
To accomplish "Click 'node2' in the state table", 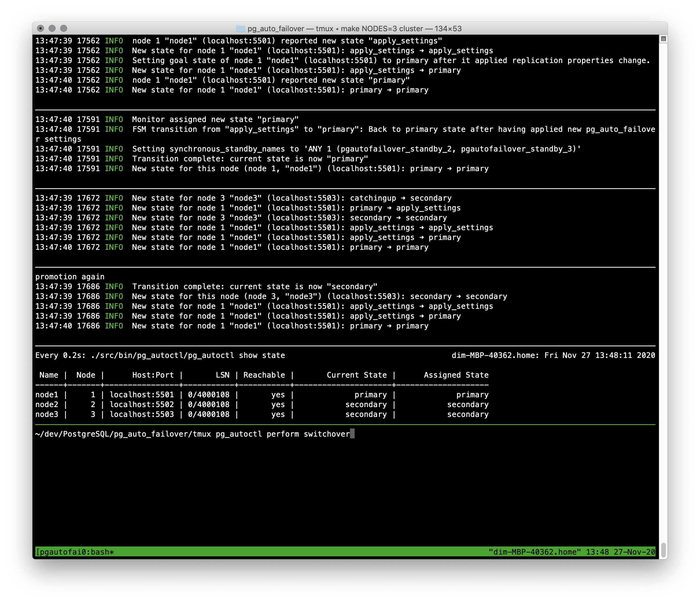I will coord(47,405).
